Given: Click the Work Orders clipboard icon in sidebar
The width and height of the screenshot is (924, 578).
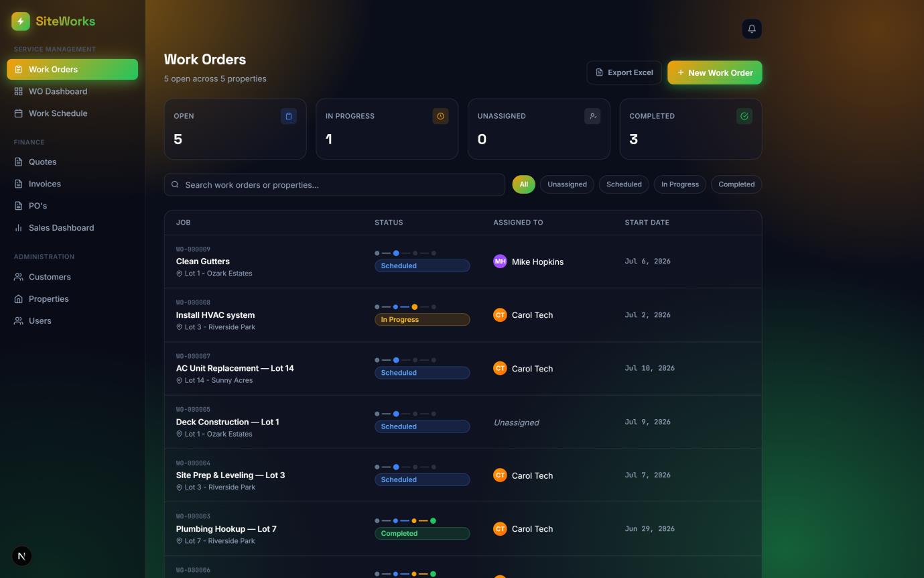Looking at the screenshot, I should [19, 69].
